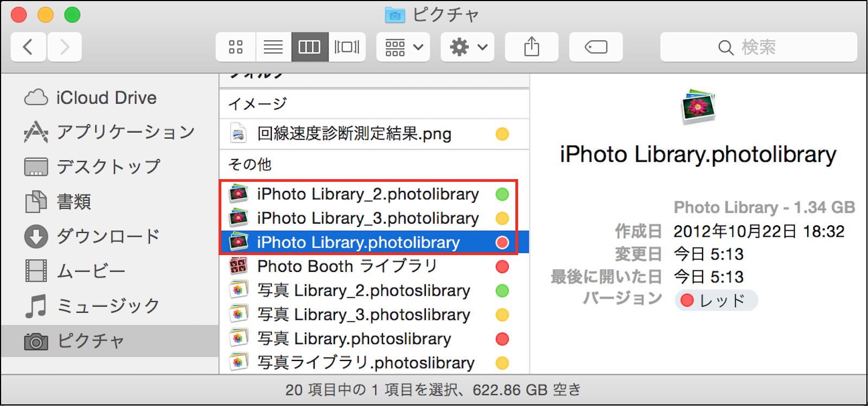Open ミュージック in the sidebar
Viewport: 868px width, 406px height.
point(110,306)
